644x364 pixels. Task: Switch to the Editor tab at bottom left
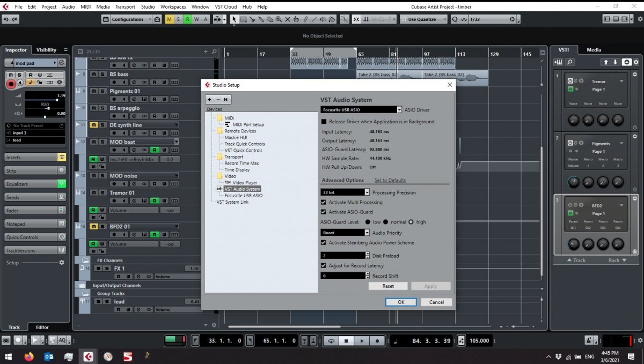(x=42, y=327)
